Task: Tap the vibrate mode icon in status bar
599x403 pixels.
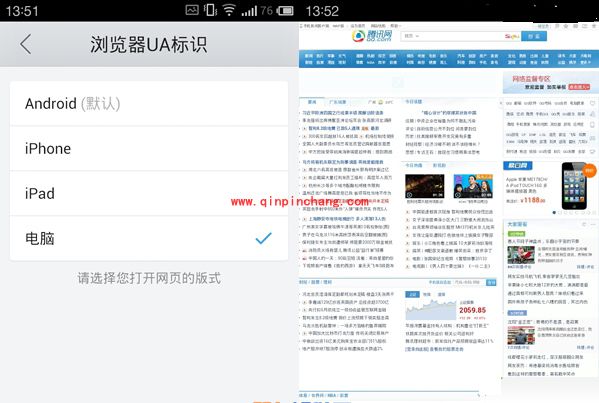Action: [x=210, y=10]
